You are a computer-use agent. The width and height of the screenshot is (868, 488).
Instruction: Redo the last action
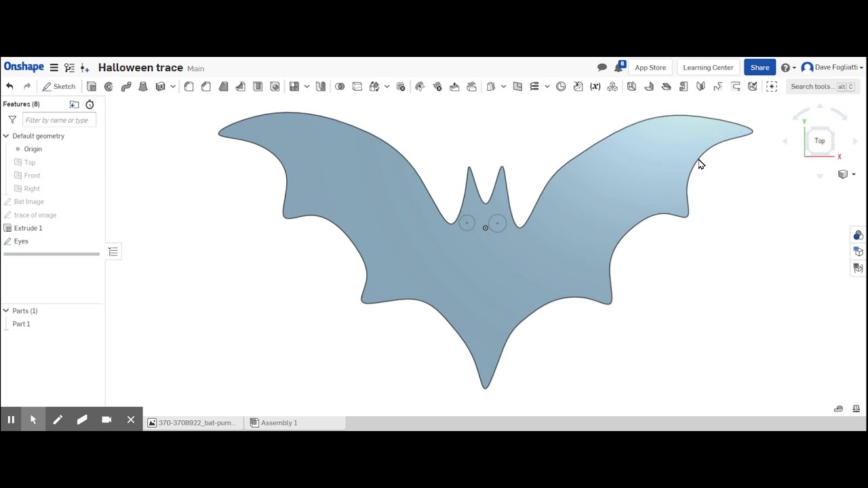pyautogui.click(x=27, y=87)
